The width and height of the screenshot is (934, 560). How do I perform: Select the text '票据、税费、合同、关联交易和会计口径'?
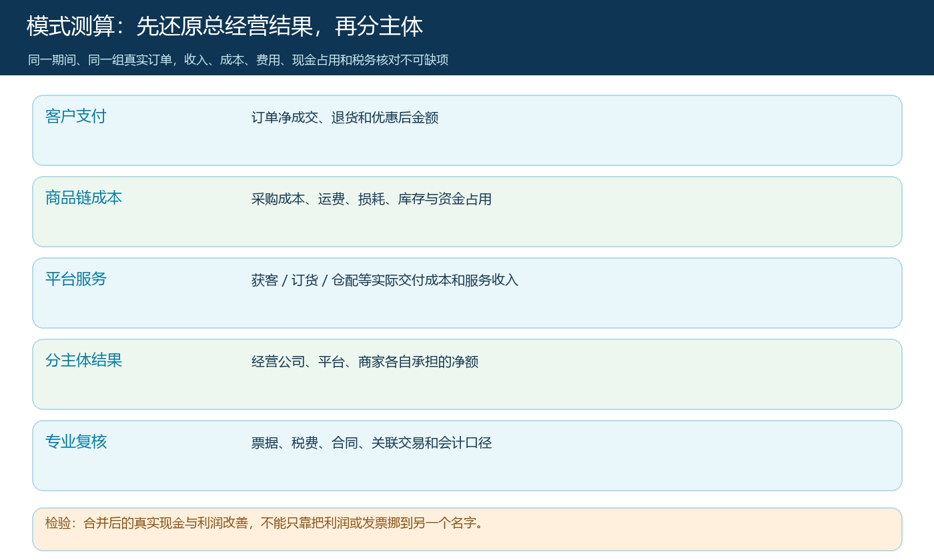[x=372, y=443]
